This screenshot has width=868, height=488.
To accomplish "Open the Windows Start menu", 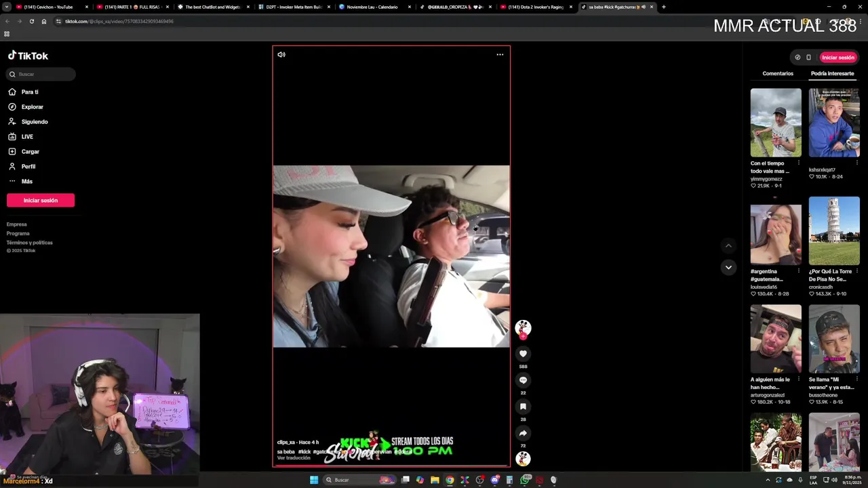I will tap(314, 480).
